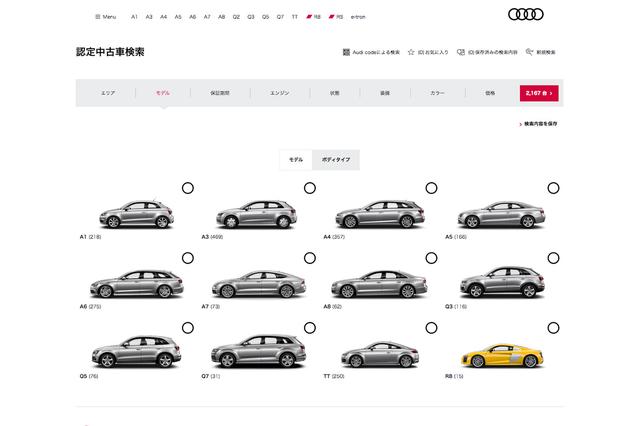Click the A7 car image
Image resolution: width=640 pixels, height=426 pixels.
pyautogui.click(x=259, y=284)
